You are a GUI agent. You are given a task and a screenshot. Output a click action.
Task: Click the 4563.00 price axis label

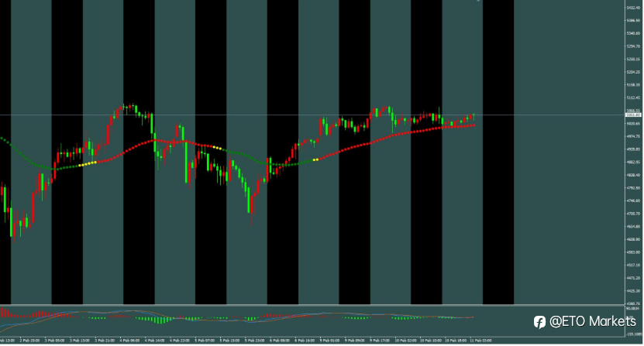634,252
